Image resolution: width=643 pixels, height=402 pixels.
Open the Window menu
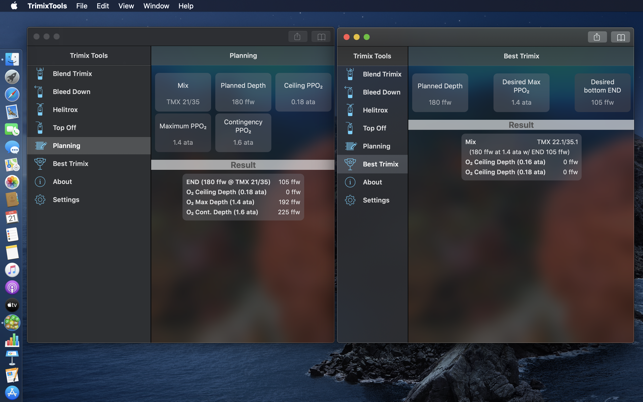click(156, 6)
